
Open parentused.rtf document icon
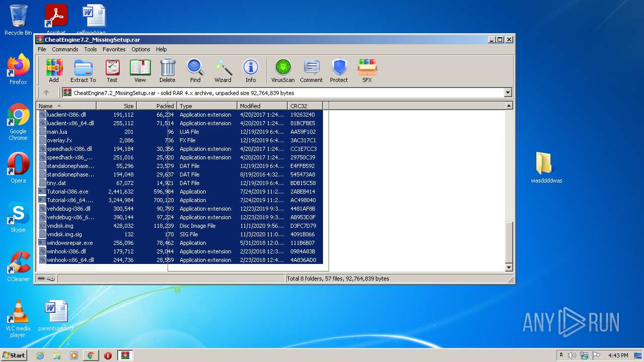click(x=56, y=316)
